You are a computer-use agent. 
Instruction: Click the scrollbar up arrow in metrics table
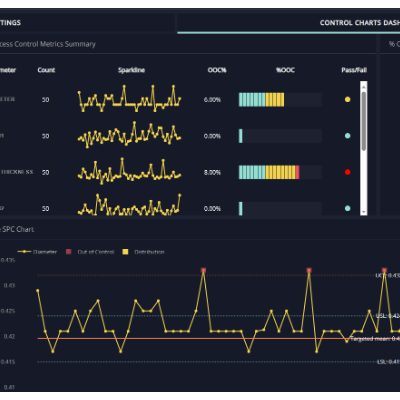pos(364,87)
